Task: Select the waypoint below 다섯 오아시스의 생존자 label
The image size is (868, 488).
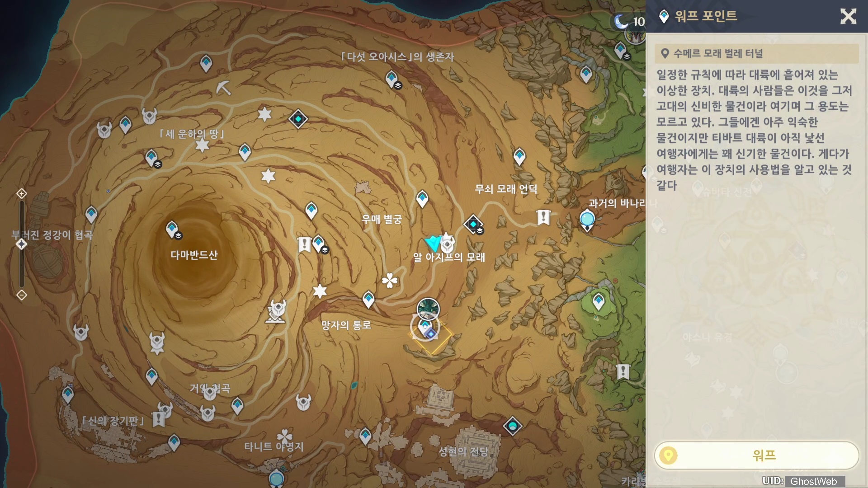Action: [x=392, y=79]
